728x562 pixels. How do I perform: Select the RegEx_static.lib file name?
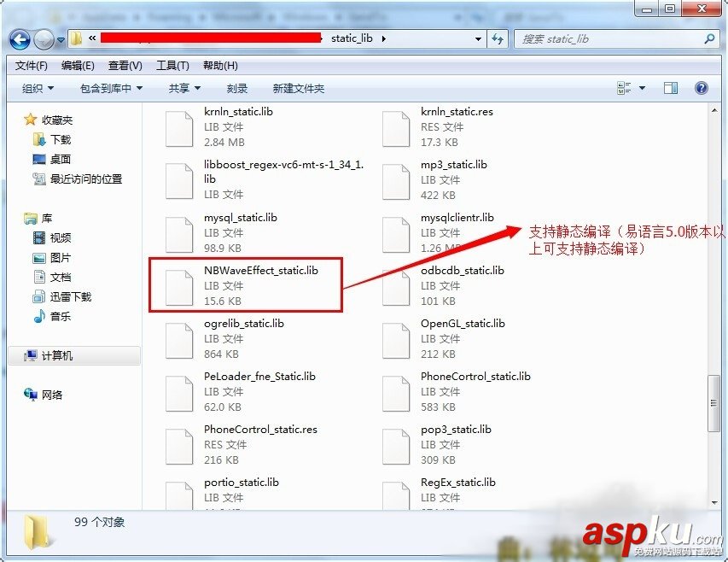pyautogui.click(x=458, y=482)
